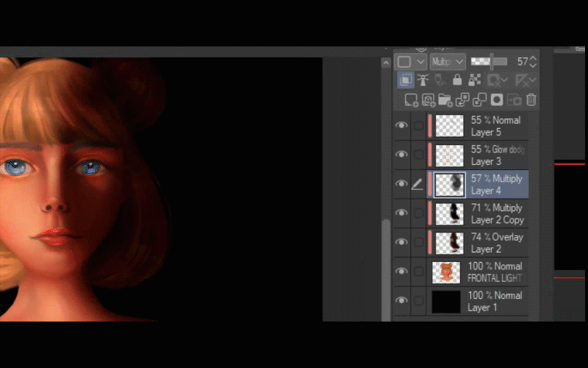Hide the FRONTAL LIGHT layer
This screenshot has width=588, height=368.
(x=401, y=272)
